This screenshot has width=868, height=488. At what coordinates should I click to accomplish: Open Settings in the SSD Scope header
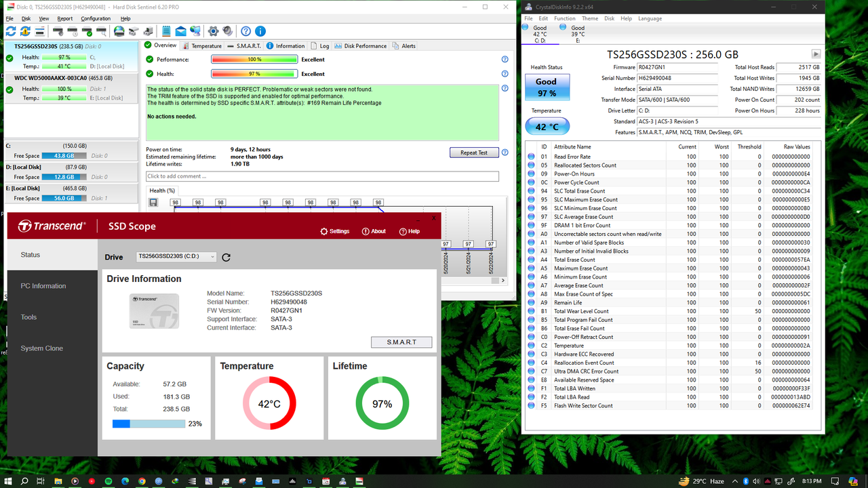coord(335,231)
